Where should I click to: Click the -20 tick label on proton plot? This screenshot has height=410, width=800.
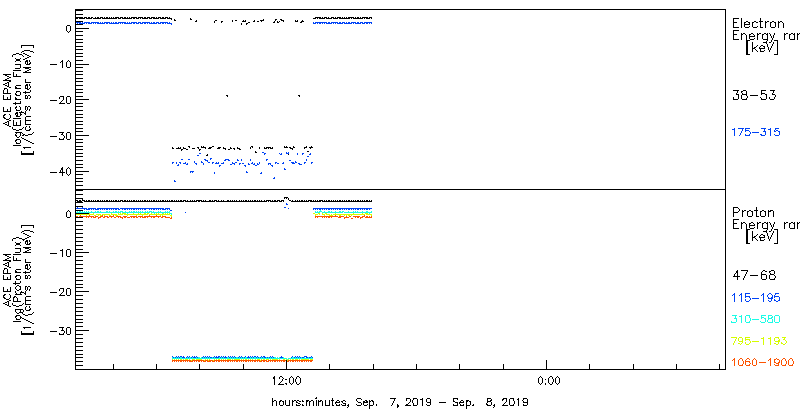tap(60, 291)
